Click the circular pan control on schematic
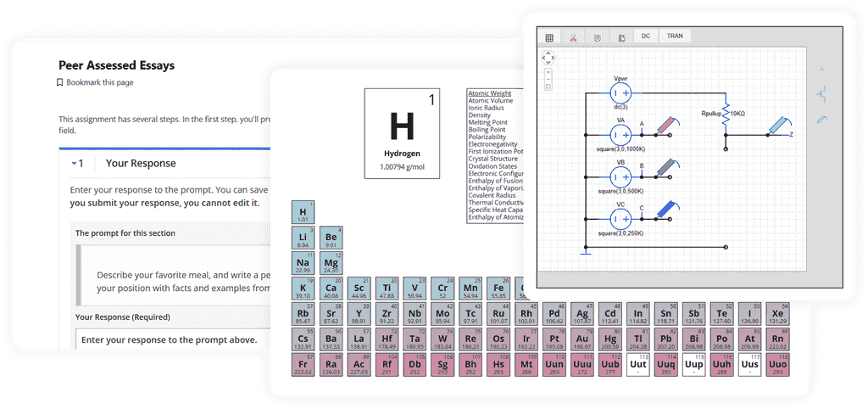The width and height of the screenshot is (868, 409). coord(548,57)
